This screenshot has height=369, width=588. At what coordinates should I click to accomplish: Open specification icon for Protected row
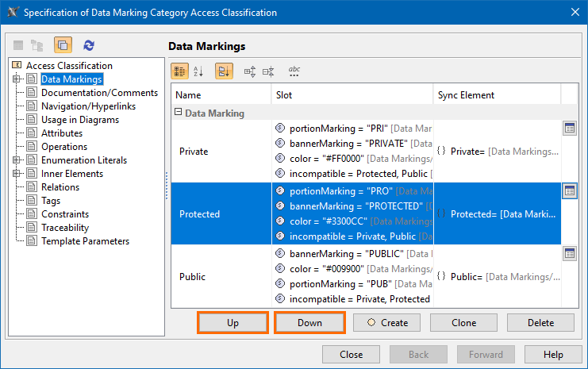[x=569, y=190]
